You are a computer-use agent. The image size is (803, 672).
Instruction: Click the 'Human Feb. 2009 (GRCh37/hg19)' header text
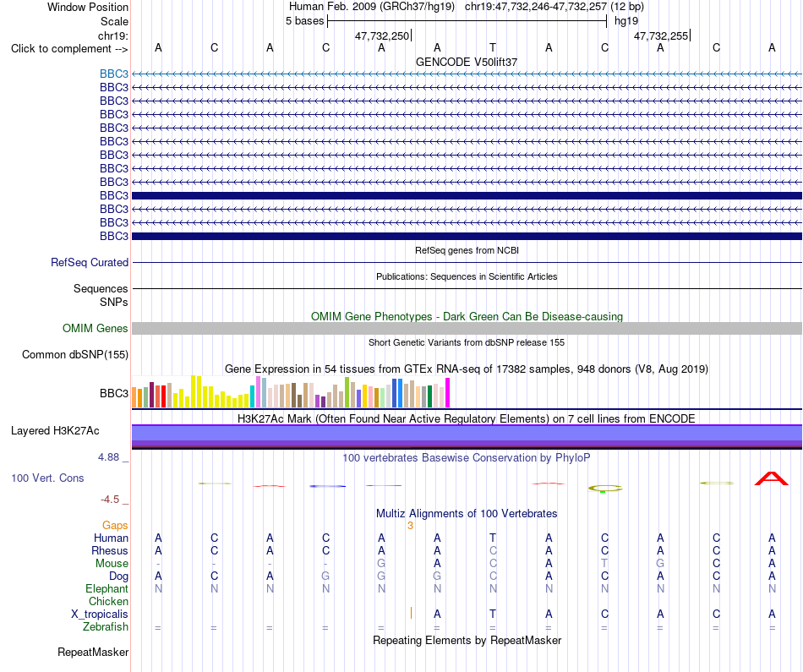(x=372, y=7)
